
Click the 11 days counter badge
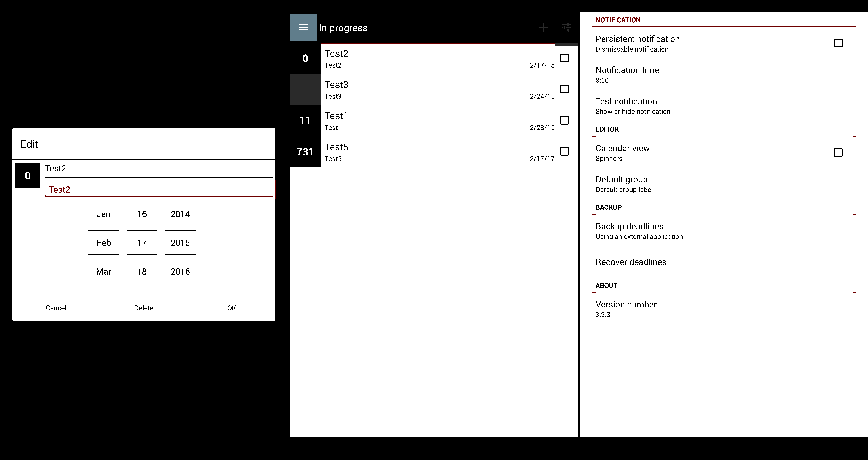coord(305,121)
